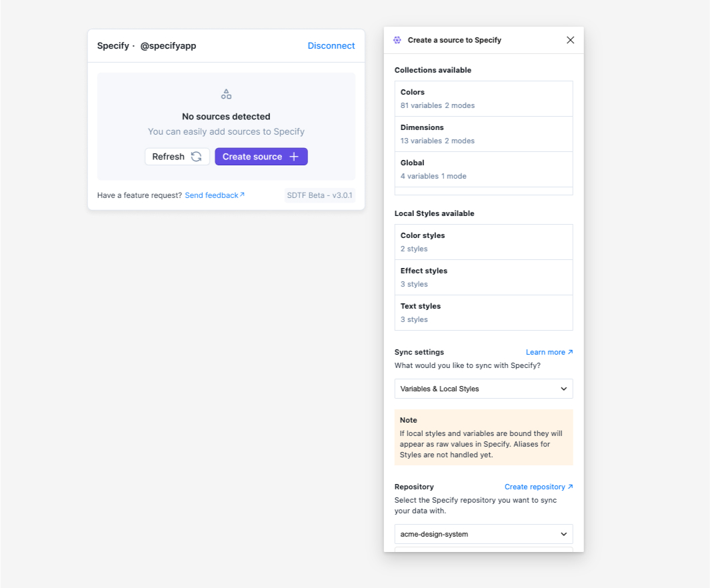Viewport: 710px width, 588px height.
Task: Click the Specify logo icon in panel header
Action: (397, 40)
